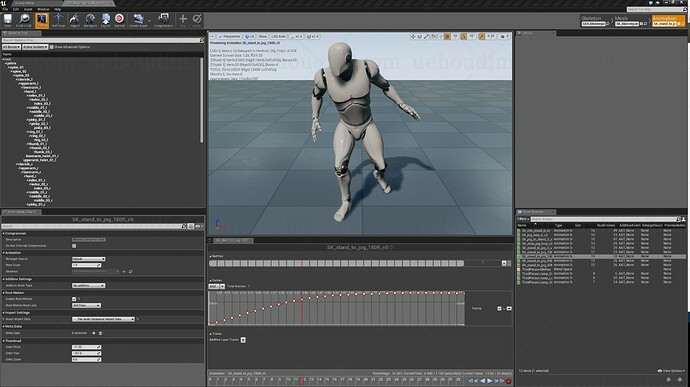Open Additive Anim Type dropdown
Screen dimensions: 690x387
point(88,285)
